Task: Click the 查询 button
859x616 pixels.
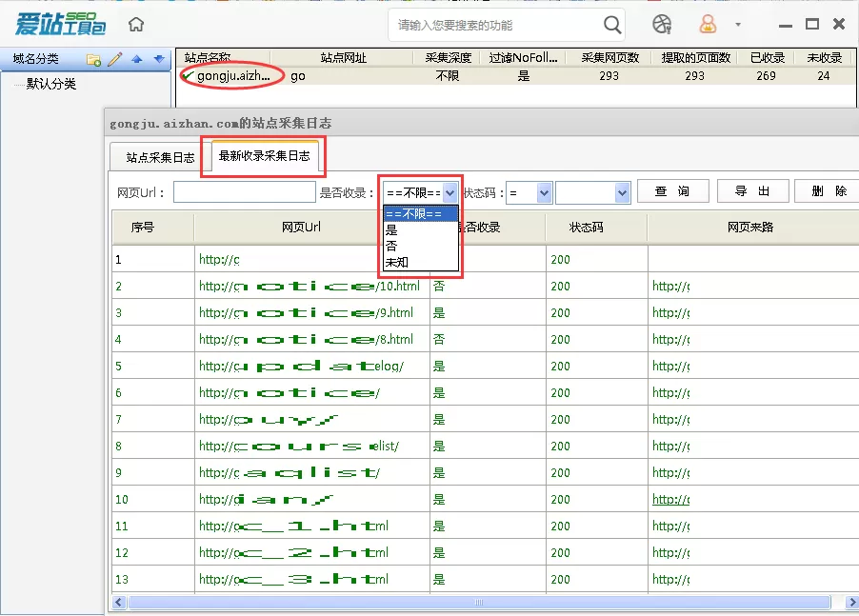Action: click(x=672, y=191)
